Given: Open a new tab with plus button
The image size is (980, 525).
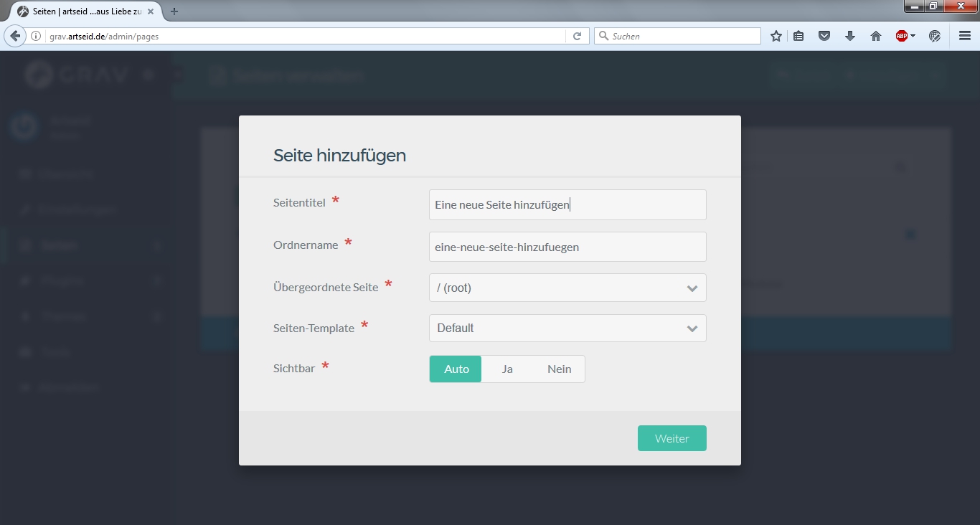Looking at the screenshot, I should coord(174,11).
